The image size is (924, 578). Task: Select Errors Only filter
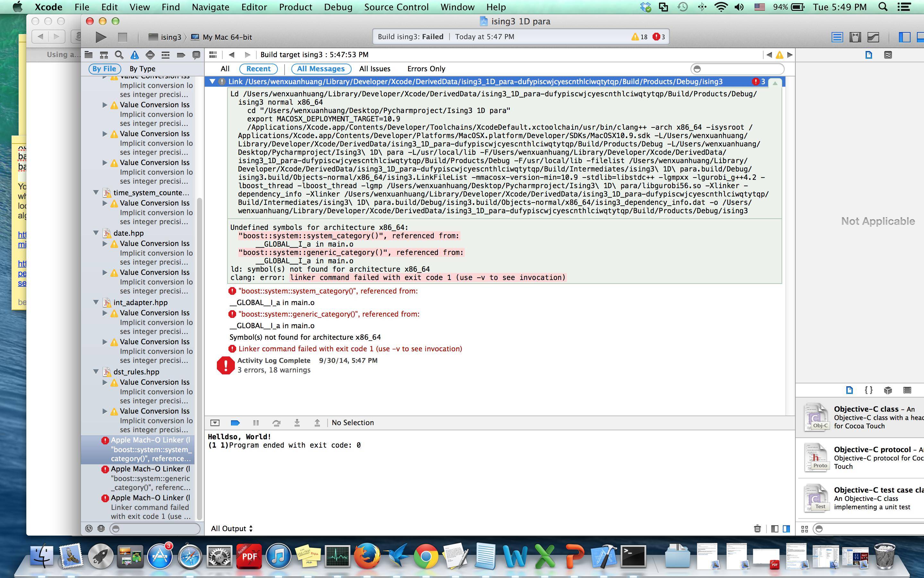pyautogui.click(x=426, y=69)
